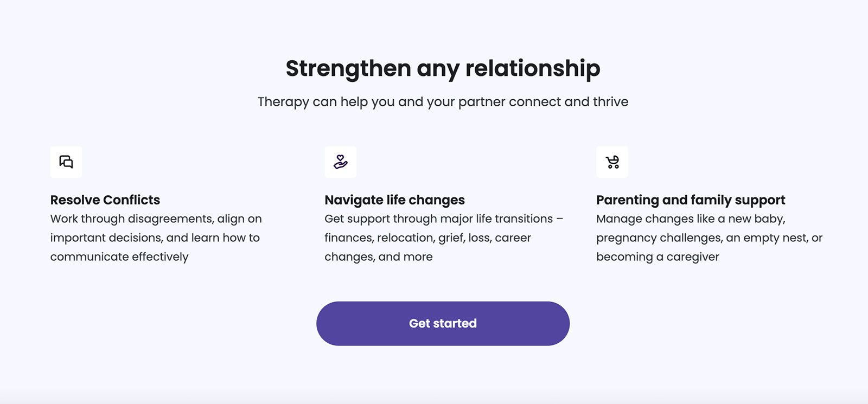Select the Navigate life changes heading

[394, 200]
